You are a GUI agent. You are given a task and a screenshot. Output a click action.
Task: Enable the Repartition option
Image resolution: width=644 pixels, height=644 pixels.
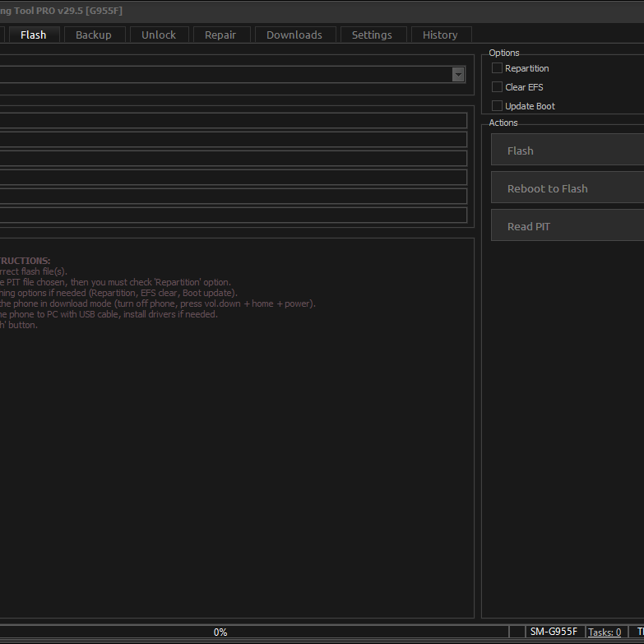click(497, 68)
